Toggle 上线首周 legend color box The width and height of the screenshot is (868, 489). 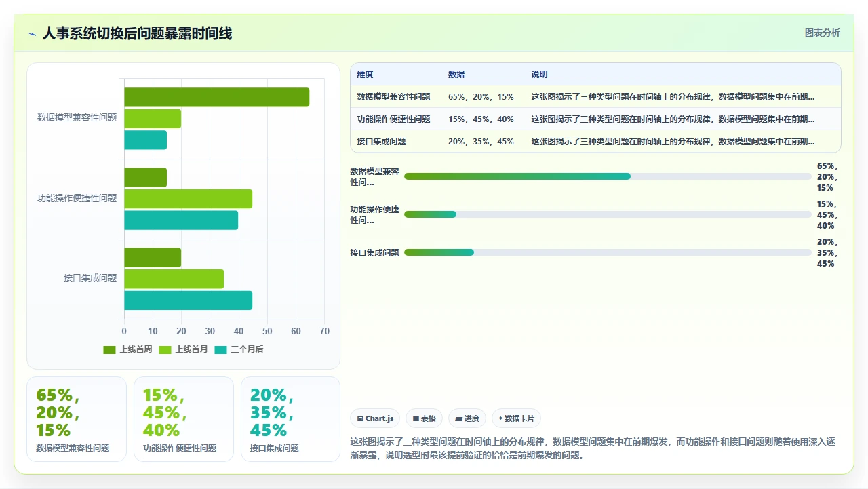tap(109, 349)
